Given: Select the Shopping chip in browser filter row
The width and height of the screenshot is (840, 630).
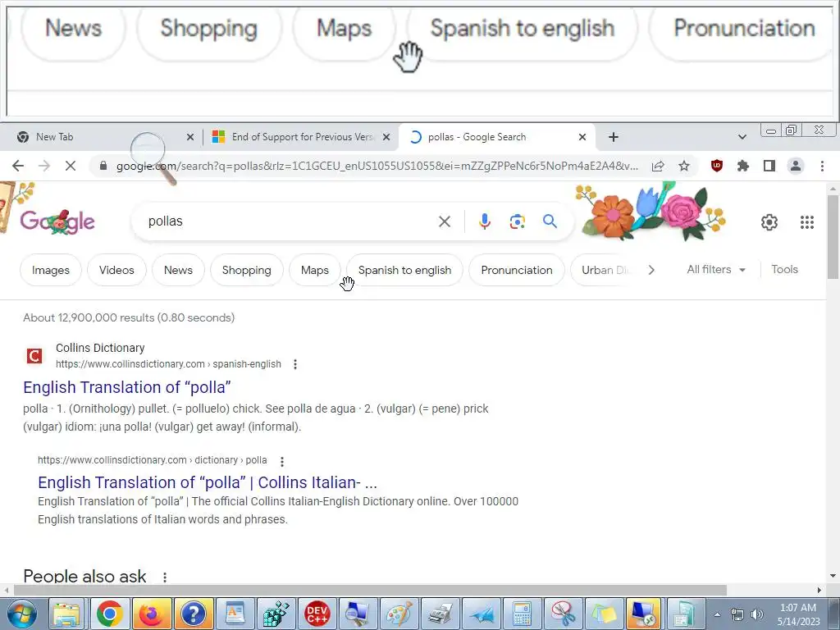Looking at the screenshot, I should 246,270.
